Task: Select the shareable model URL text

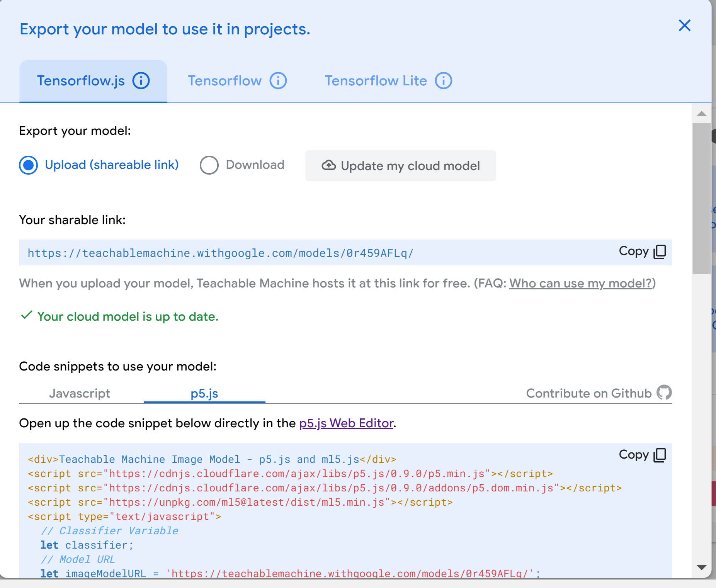Action: (220, 253)
